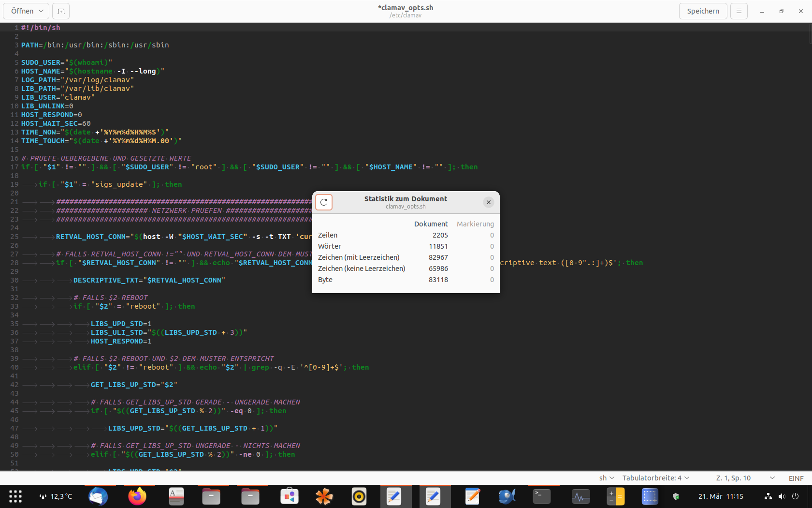Open the Terminal dock icon
The height and width of the screenshot is (508, 812).
542,496
